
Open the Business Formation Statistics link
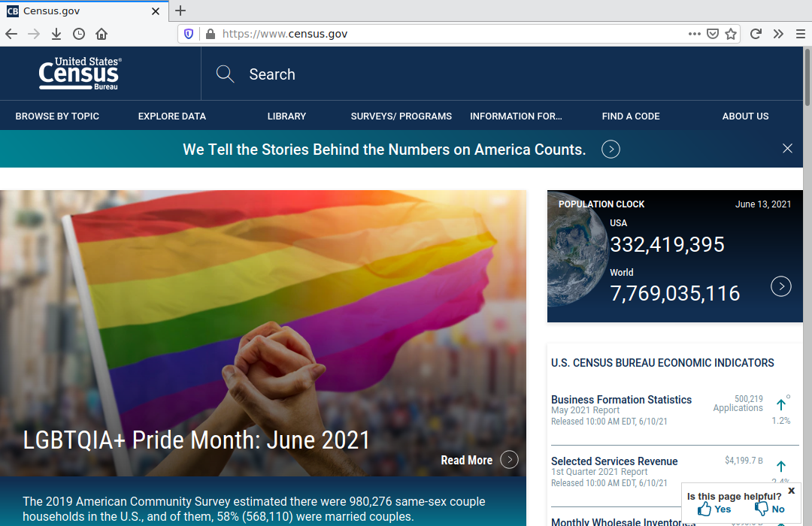(x=621, y=400)
